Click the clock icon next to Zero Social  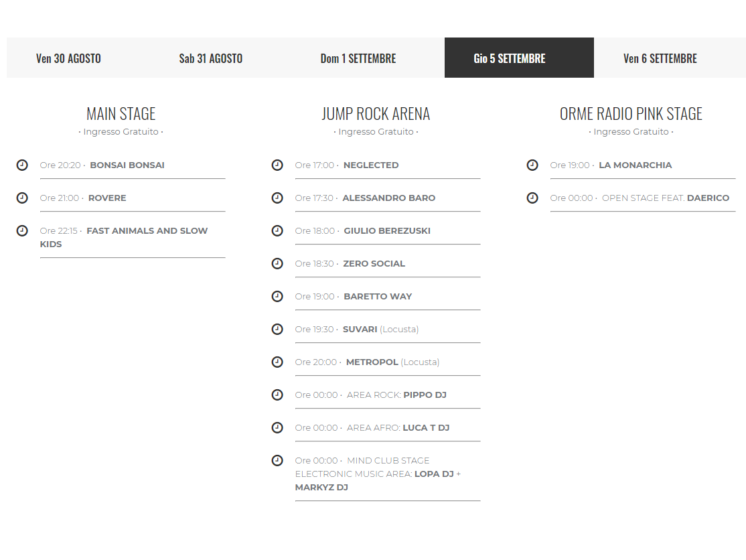click(277, 263)
